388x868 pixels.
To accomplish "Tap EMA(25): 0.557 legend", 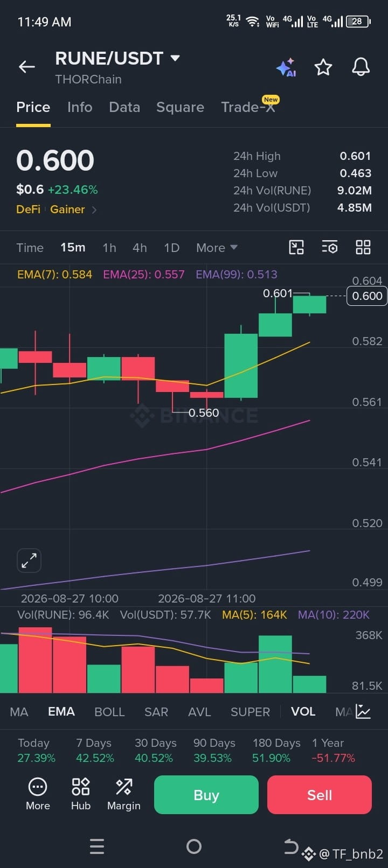I will point(144,275).
